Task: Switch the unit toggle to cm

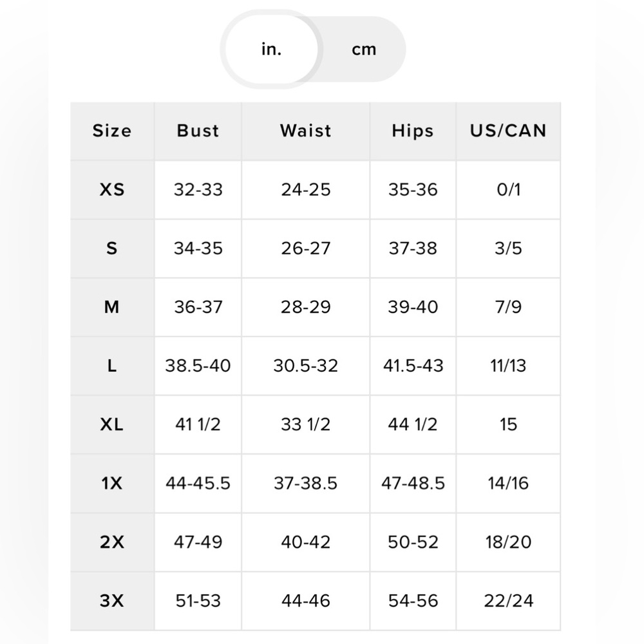Action: [x=363, y=50]
